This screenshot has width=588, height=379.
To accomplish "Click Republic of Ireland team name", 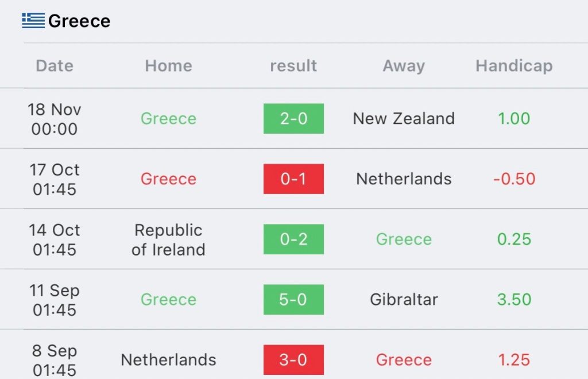I will (168, 239).
